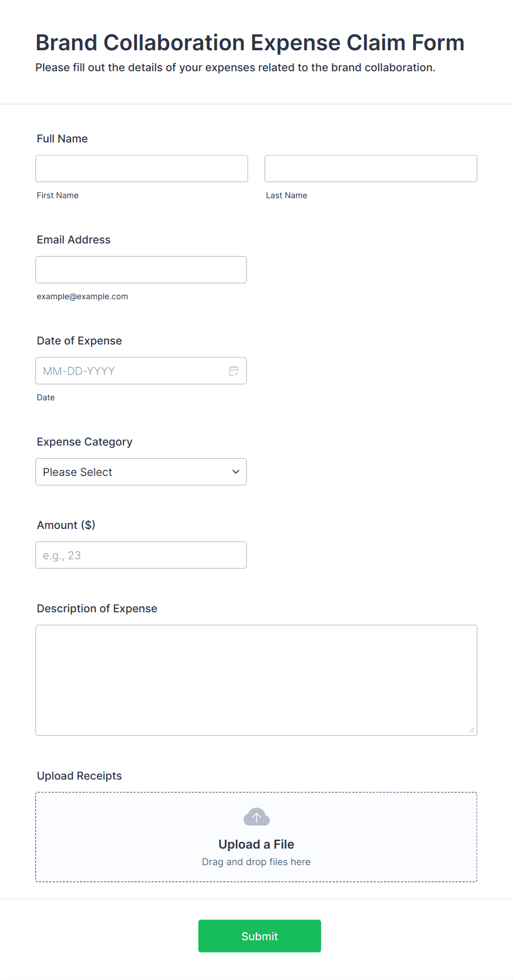
Task: Click the cloud upload icon
Action: (256, 817)
